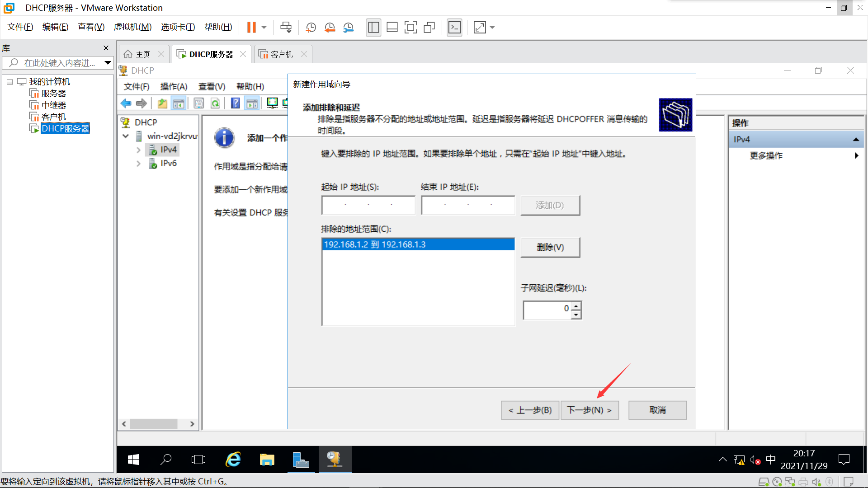Open the library search dropdown arrow
Viewport: 868px width, 488px height.
[x=108, y=63]
